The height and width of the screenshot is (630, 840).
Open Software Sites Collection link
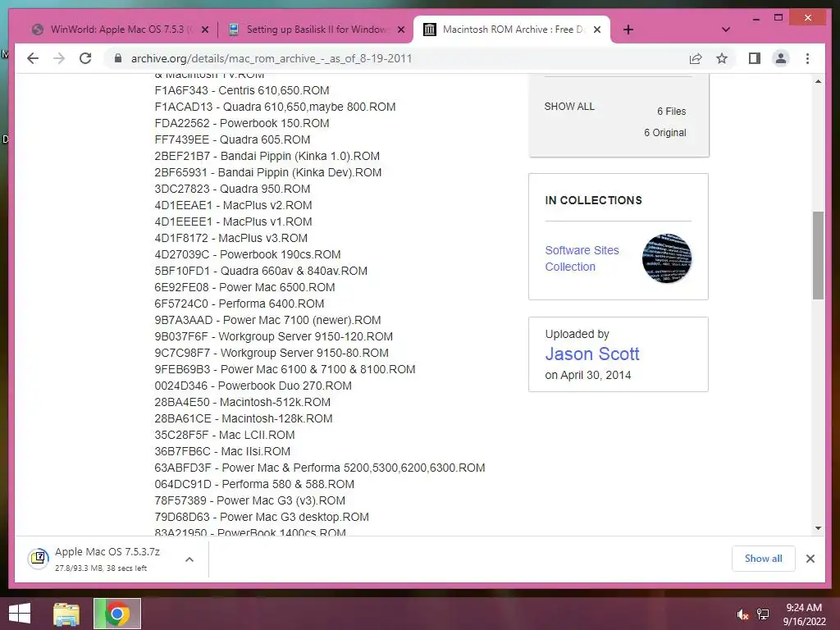point(582,258)
